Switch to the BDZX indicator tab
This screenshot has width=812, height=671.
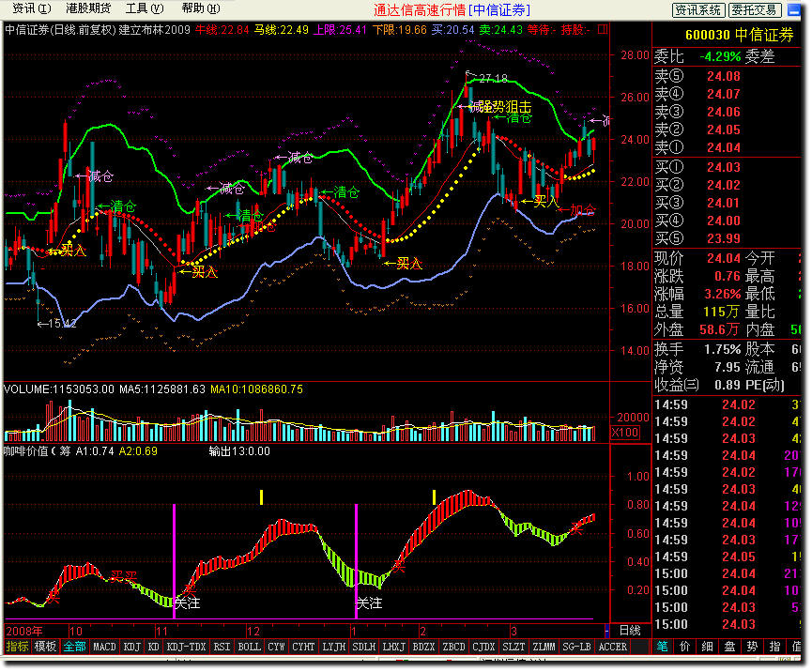tap(423, 647)
